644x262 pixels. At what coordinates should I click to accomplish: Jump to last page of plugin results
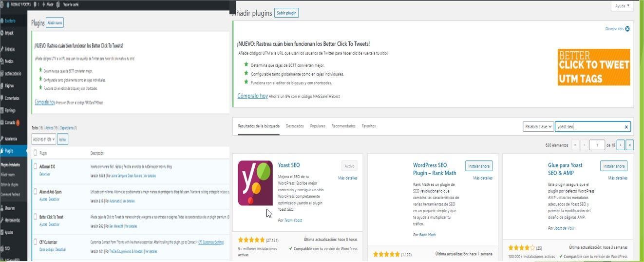pyautogui.click(x=630, y=145)
